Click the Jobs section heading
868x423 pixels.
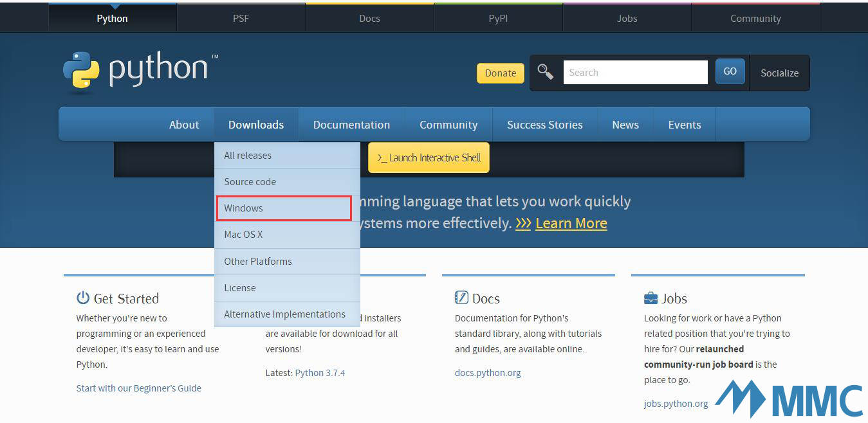674,298
